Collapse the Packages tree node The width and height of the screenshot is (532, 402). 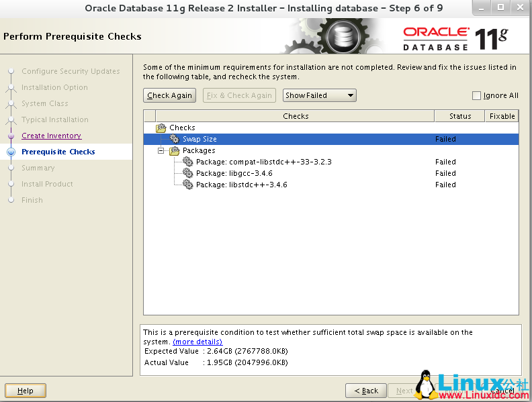161,150
